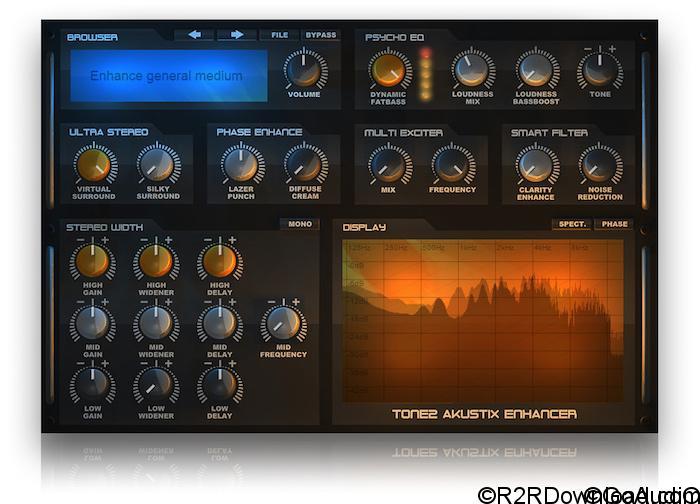Click the Loudness Bassboost knob
Viewport: 700px width, 504px height.
pos(537,69)
